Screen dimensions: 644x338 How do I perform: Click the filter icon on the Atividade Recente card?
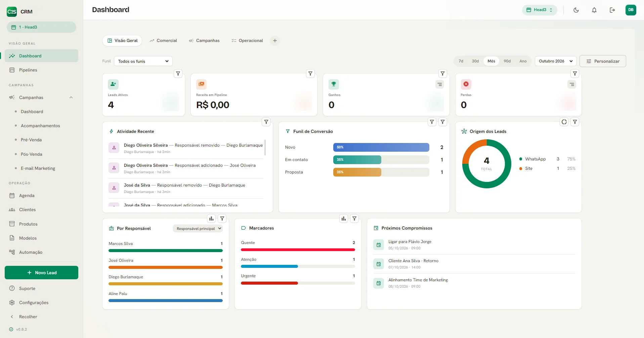coord(266,122)
